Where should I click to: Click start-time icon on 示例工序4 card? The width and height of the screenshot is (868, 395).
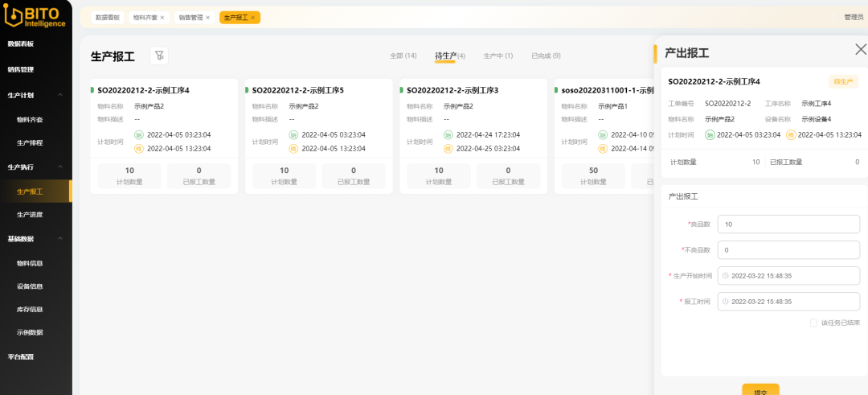140,134
